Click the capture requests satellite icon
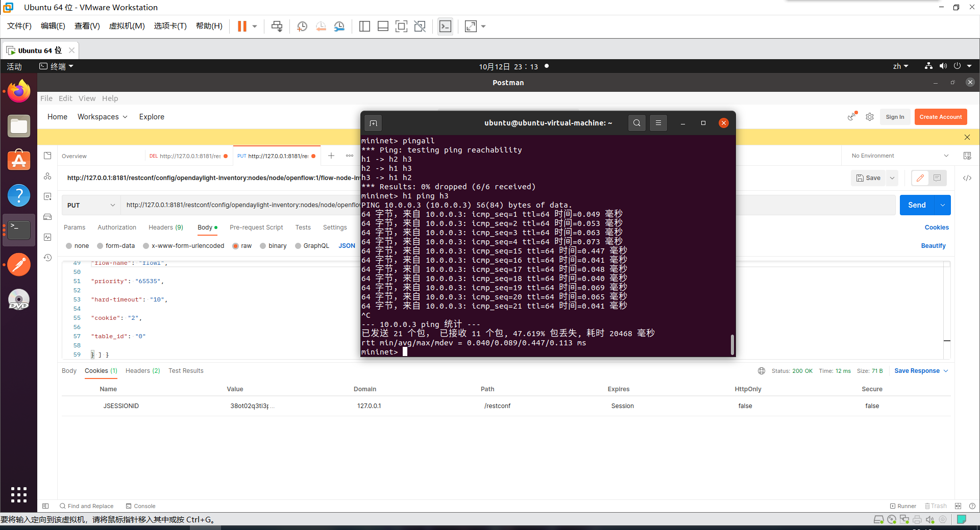 [851, 117]
